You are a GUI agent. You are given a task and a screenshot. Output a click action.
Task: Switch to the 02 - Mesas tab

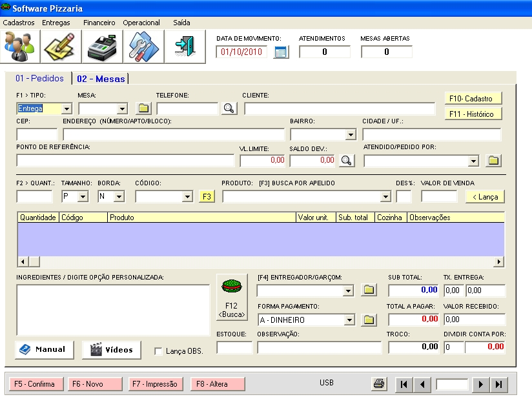[x=100, y=79]
